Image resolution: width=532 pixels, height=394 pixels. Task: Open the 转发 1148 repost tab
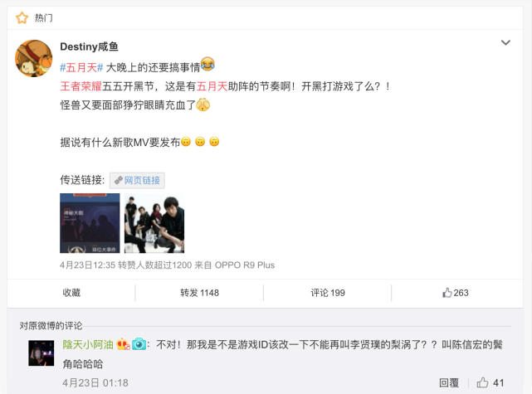pyautogui.click(x=199, y=293)
